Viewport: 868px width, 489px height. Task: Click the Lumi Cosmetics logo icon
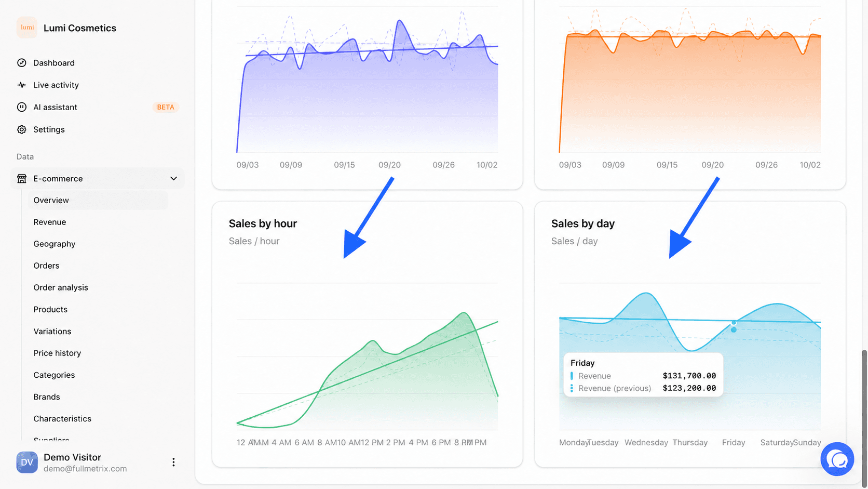tap(27, 28)
